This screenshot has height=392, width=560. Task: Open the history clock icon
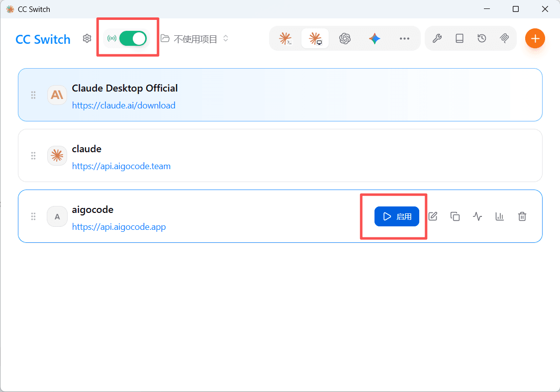(x=482, y=38)
